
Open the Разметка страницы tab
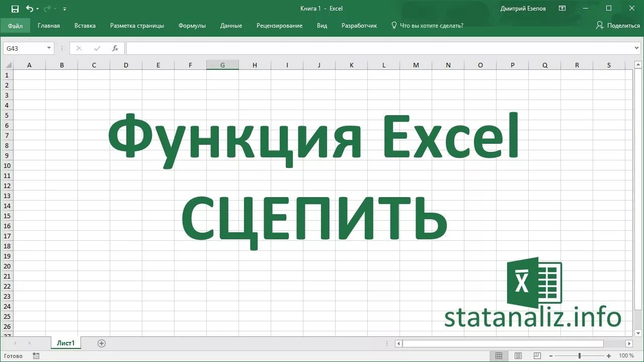(x=137, y=26)
